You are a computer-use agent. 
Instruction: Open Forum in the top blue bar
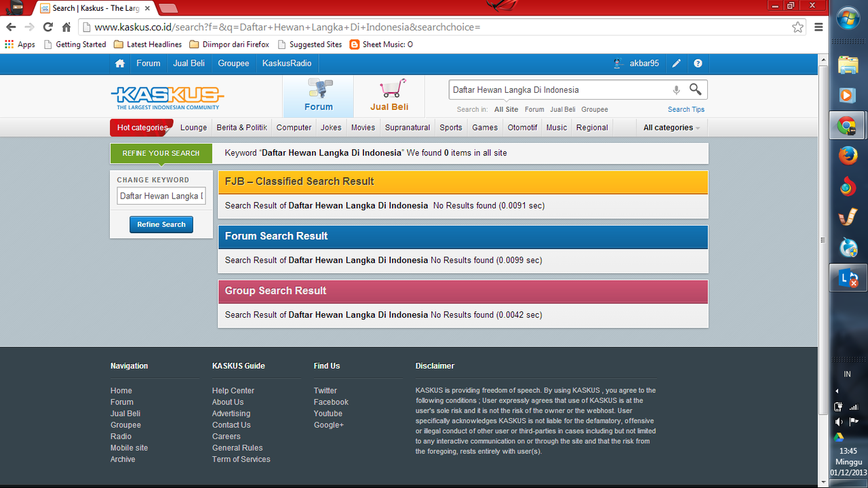pyautogui.click(x=149, y=64)
